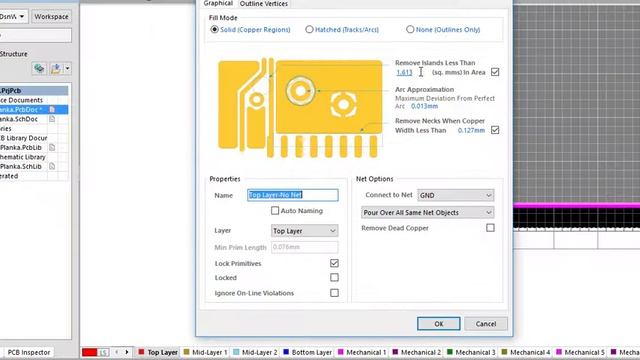This screenshot has height=360, width=640.
Task: Open the dropdown arrow beside the folder icon
Action: tap(67, 69)
